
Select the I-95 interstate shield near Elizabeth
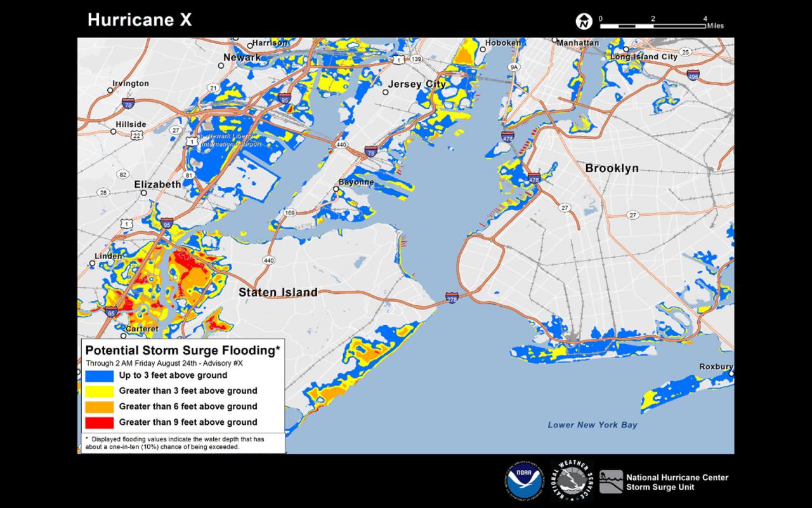[167, 222]
